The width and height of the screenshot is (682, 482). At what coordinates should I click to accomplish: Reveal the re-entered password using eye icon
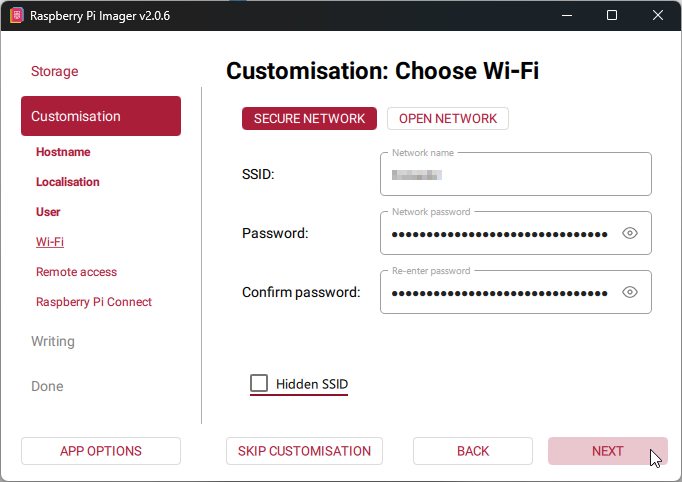pos(630,292)
